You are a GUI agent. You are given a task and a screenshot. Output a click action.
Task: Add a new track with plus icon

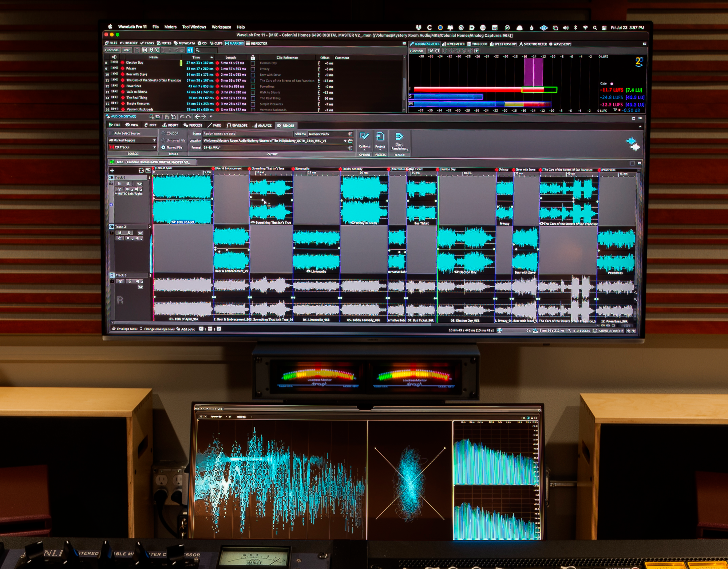[x=112, y=170]
